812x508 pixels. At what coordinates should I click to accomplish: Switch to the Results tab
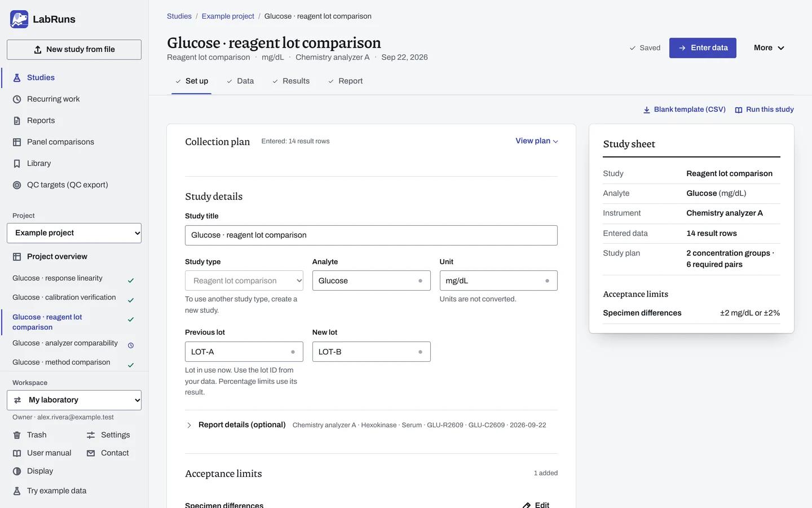click(x=291, y=81)
